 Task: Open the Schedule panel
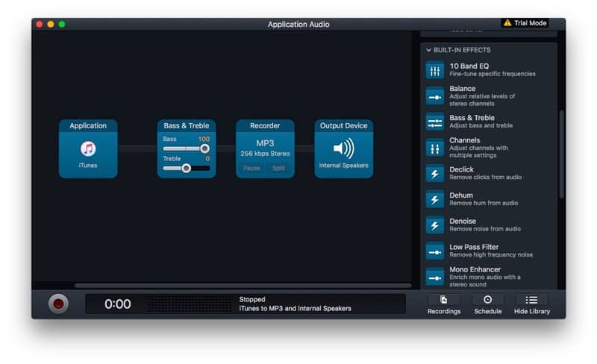(x=488, y=304)
